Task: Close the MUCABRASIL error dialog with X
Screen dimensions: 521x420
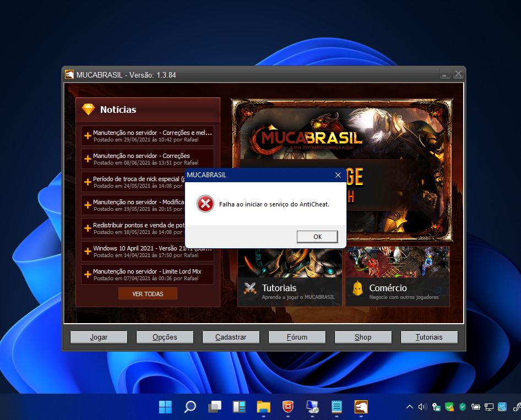Action: point(338,175)
